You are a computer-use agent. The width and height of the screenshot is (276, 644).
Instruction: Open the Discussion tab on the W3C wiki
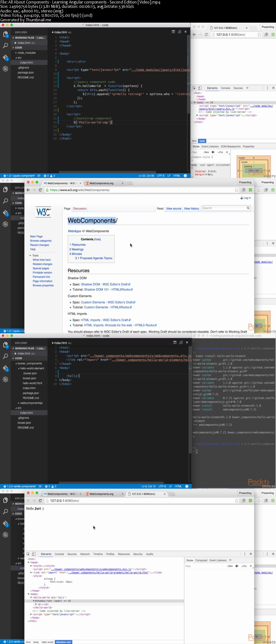pyautogui.click(x=80, y=208)
